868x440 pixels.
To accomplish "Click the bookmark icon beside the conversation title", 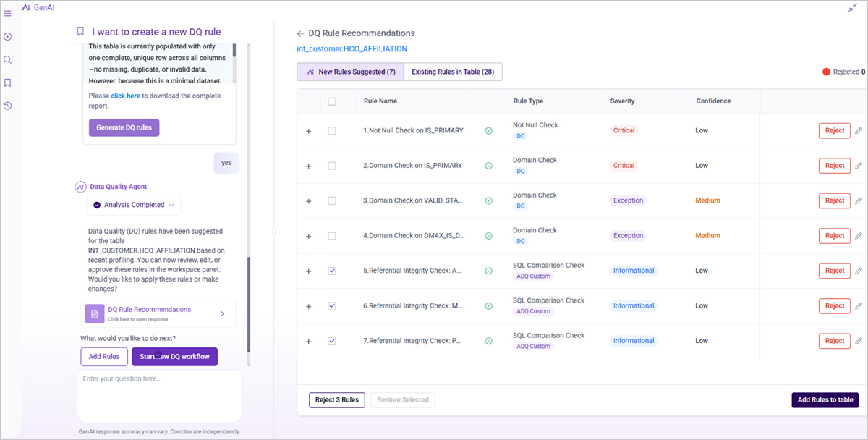I will pos(80,32).
